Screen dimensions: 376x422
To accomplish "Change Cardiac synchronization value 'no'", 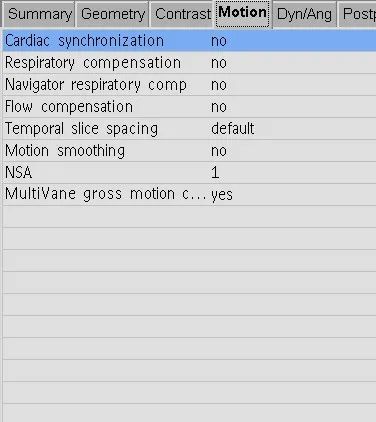I will click(x=219, y=41).
